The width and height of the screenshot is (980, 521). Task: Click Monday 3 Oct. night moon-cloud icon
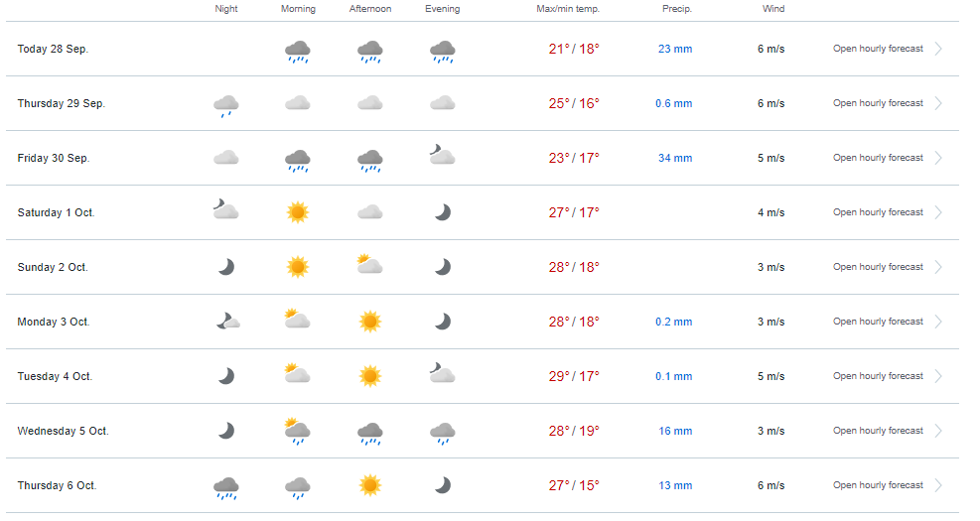(x=227, y=322)
